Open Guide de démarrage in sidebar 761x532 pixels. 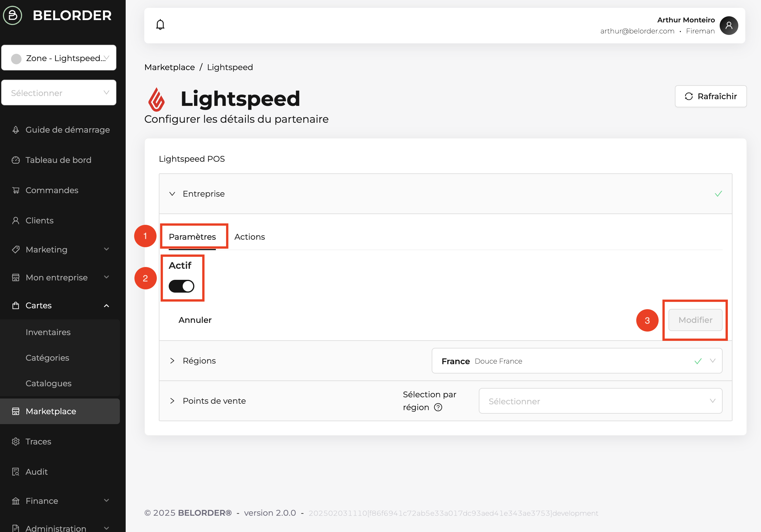60,130
